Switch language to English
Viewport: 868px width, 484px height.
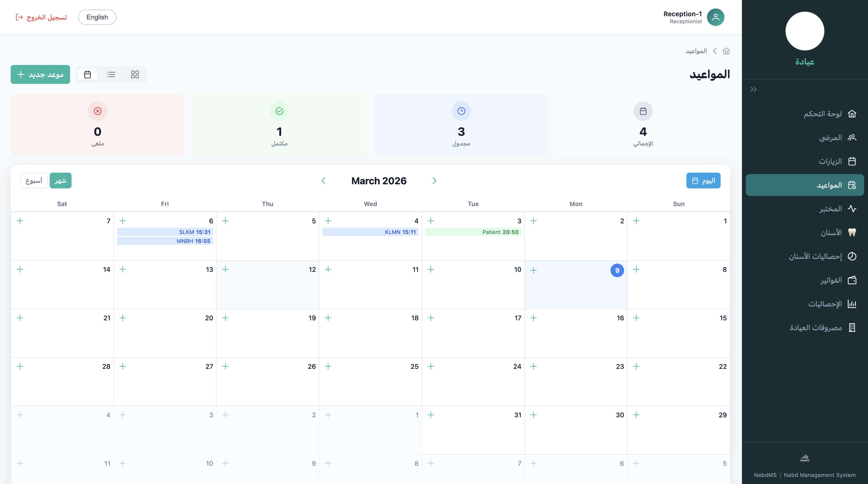point(97,17)
